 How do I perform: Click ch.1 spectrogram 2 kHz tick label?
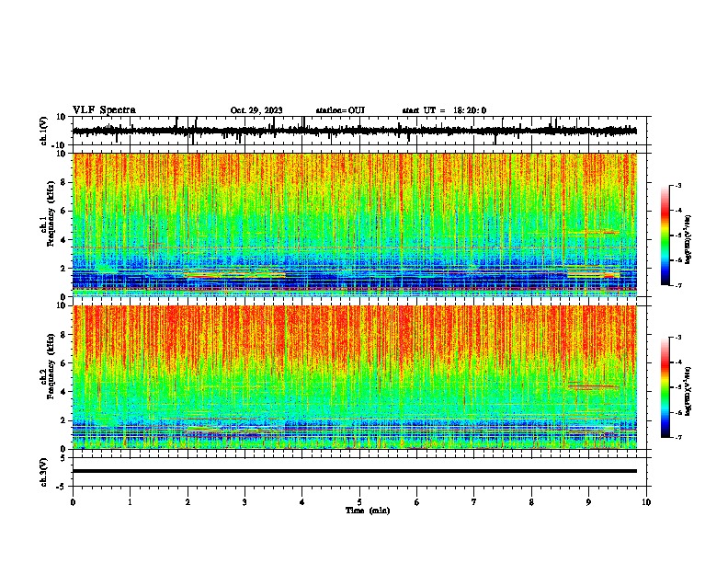click(63, 268)
